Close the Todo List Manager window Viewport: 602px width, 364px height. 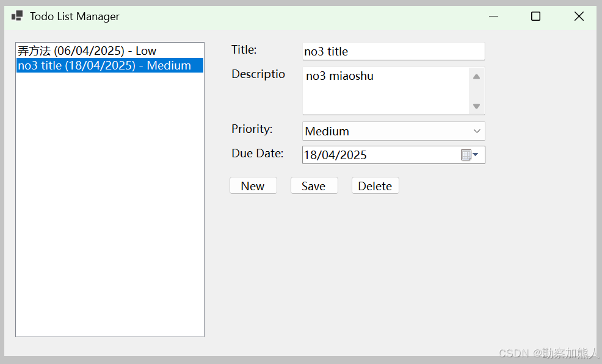pyautogui.click(x=579, y=16)
